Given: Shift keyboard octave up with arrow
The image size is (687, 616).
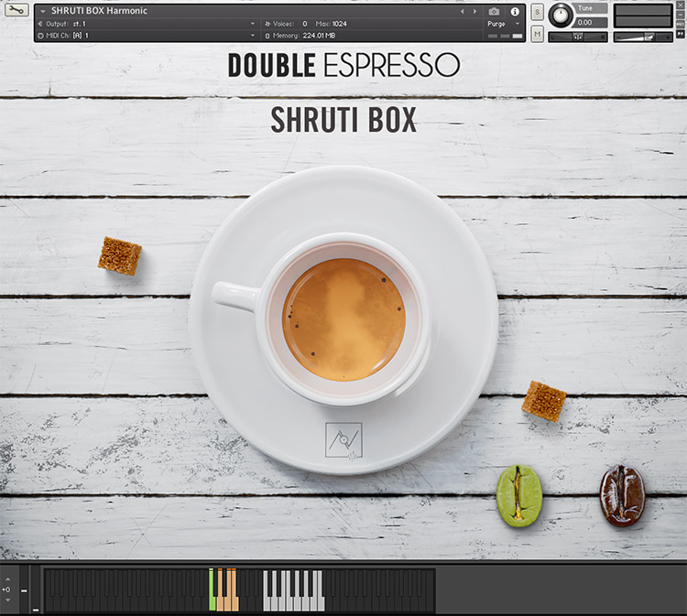Looking at the screenshot, I should pos(8,579).
